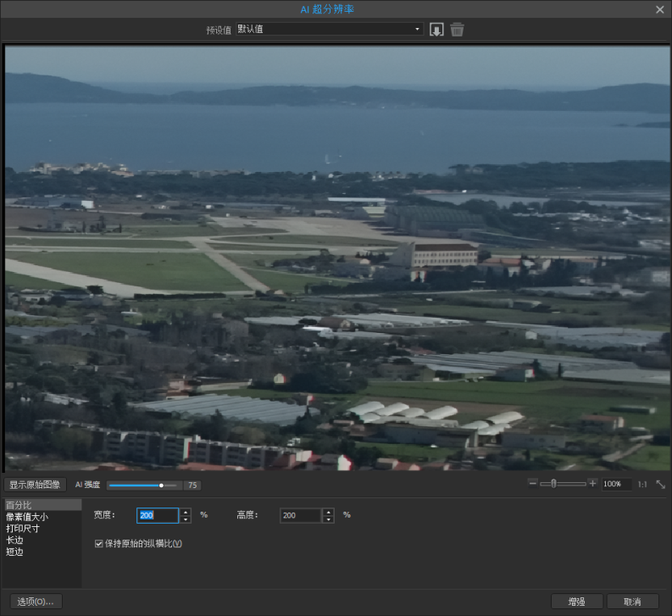The height and width of the screenshot is (616, 672).
Task: Click the save preset icon
Action: click(x=436, y=30)
